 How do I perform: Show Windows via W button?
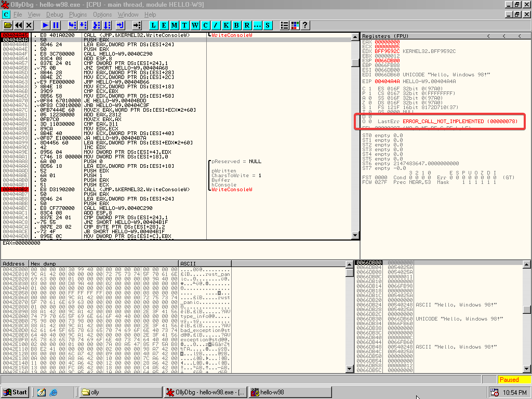(x=195, y=25)
